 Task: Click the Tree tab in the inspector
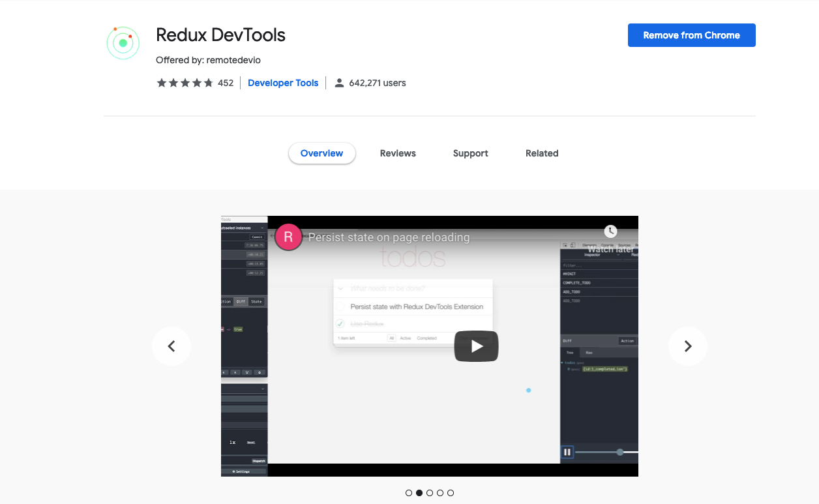569,353
